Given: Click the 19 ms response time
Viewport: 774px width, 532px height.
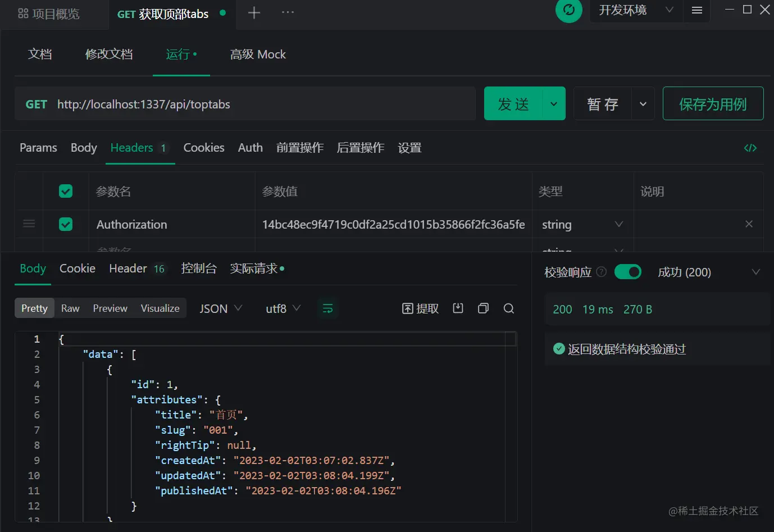Looking at the screenshot, I should pos(598,310).
